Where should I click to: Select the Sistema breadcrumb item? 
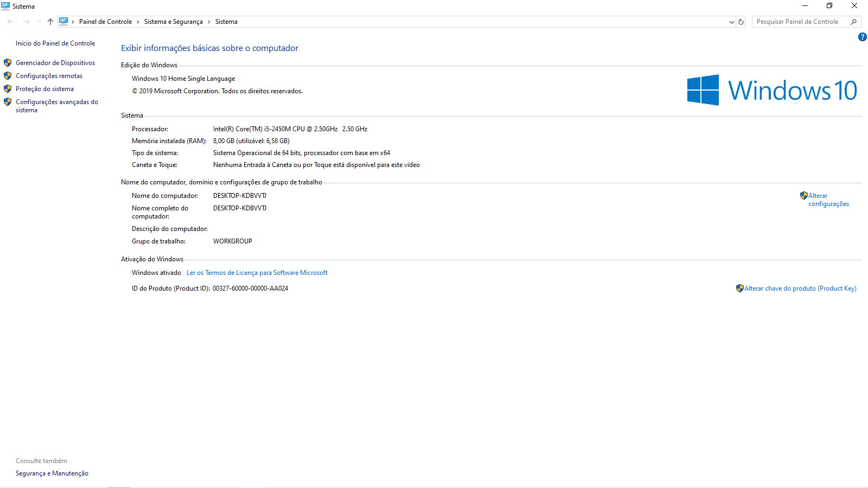tap(226, 22)
